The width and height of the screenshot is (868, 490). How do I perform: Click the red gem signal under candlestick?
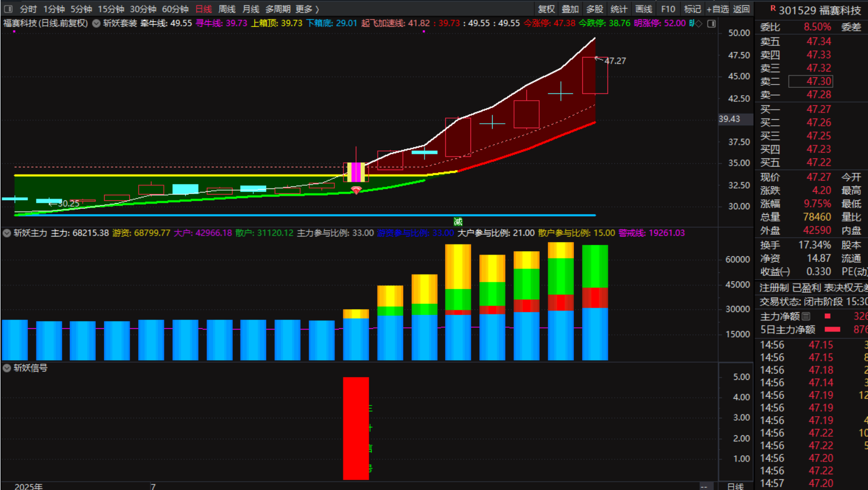(x=356, y=191)
